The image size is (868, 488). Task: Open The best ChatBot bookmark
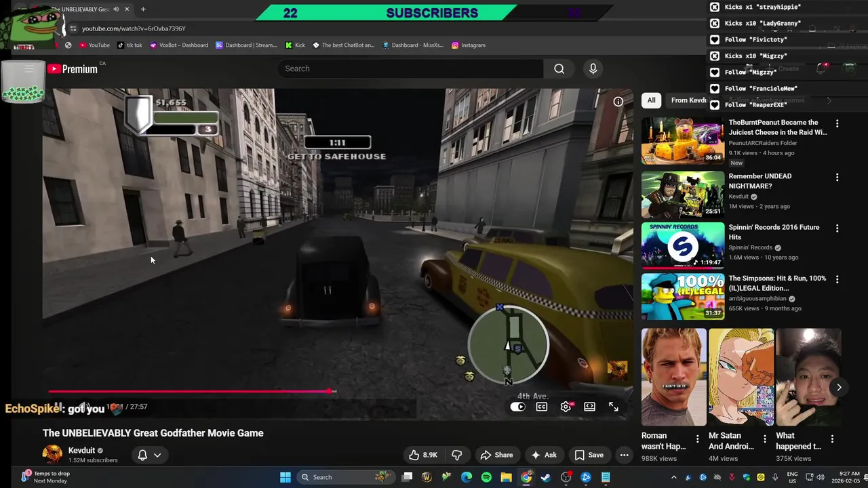(x=343, y=45)
